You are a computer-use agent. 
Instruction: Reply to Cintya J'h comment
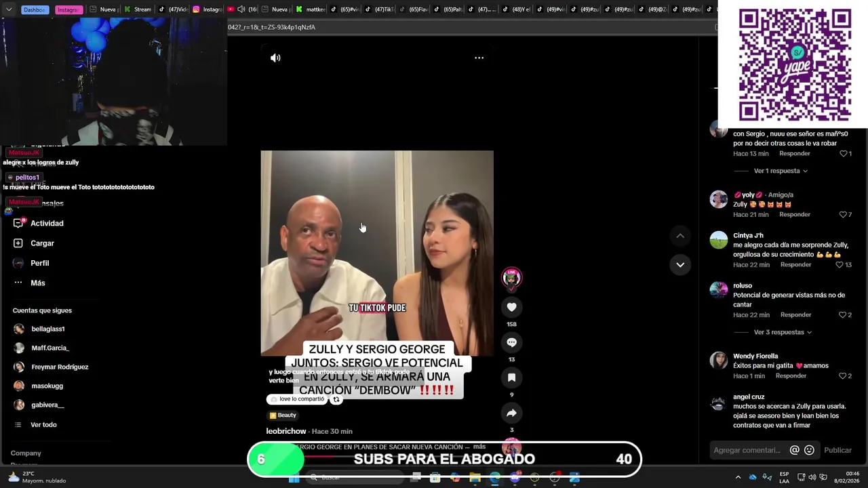coord(795,265)
